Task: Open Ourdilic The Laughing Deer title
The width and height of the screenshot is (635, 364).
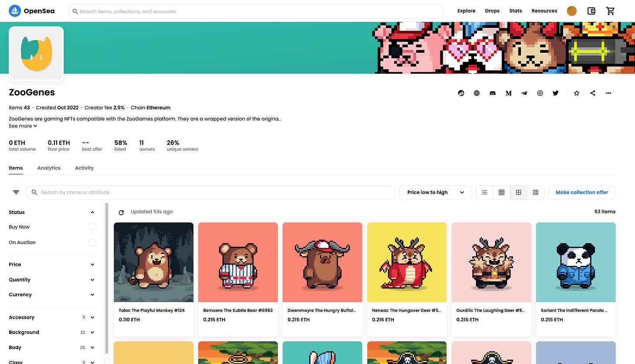Action: click(x=491, y=310)
